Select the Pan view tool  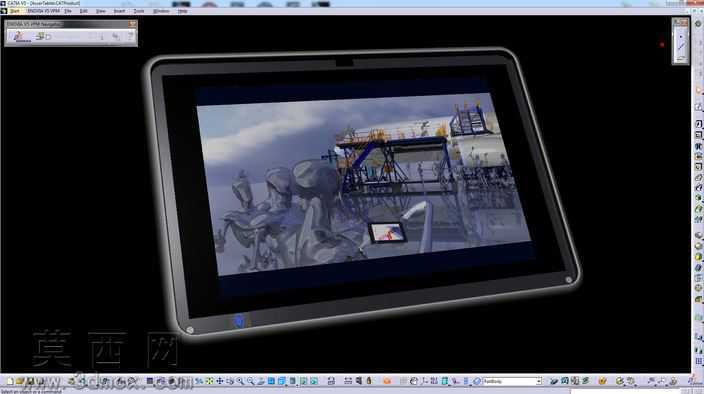pyautogui.click(x=220, y=381)
